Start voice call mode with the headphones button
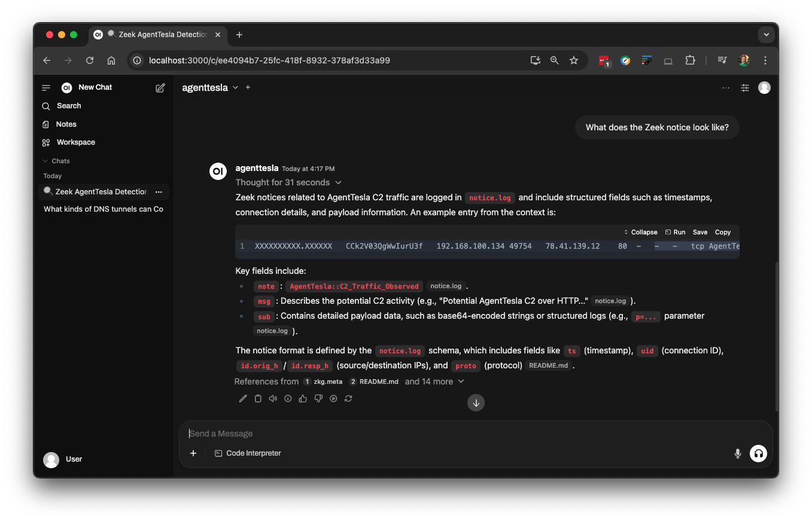The width and height of the screenshot is (812, 522). (758, 453)
